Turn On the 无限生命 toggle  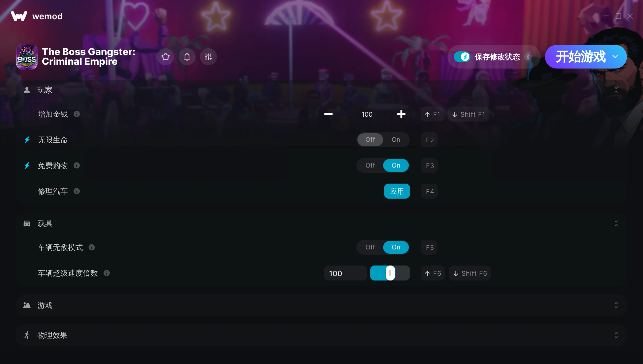point(396,140)
